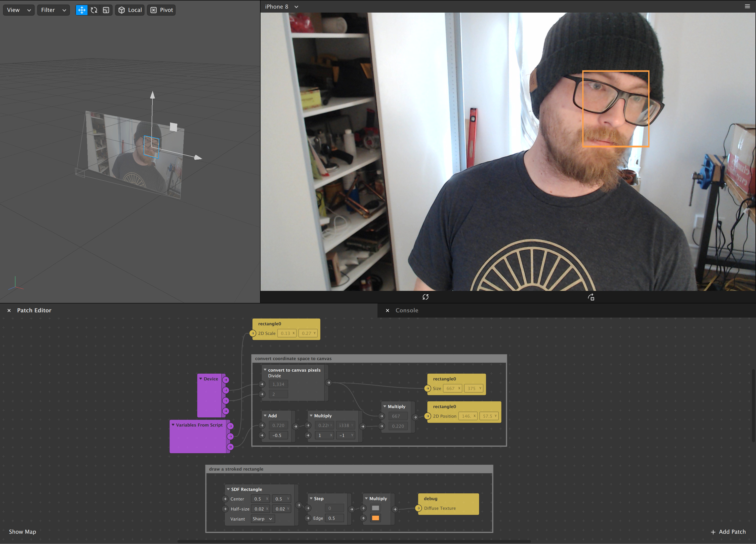Screen dimensions: 756x544
Task: Close the Patch Editor panel
Action: [9, 310]
